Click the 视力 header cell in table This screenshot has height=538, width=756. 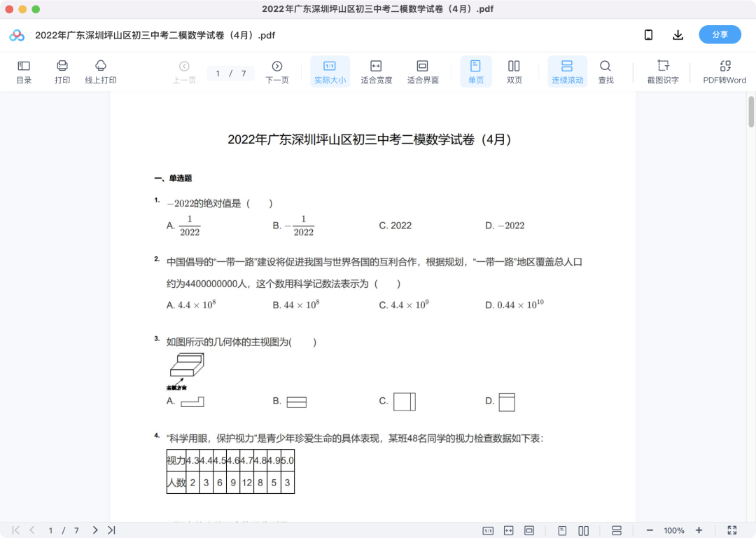(x=176, y=460)
